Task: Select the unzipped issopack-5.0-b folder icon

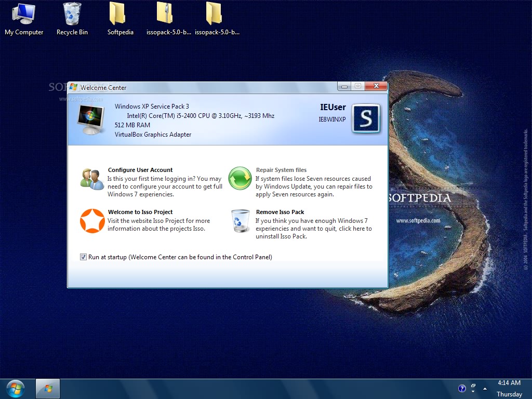Action: (214, 14)
